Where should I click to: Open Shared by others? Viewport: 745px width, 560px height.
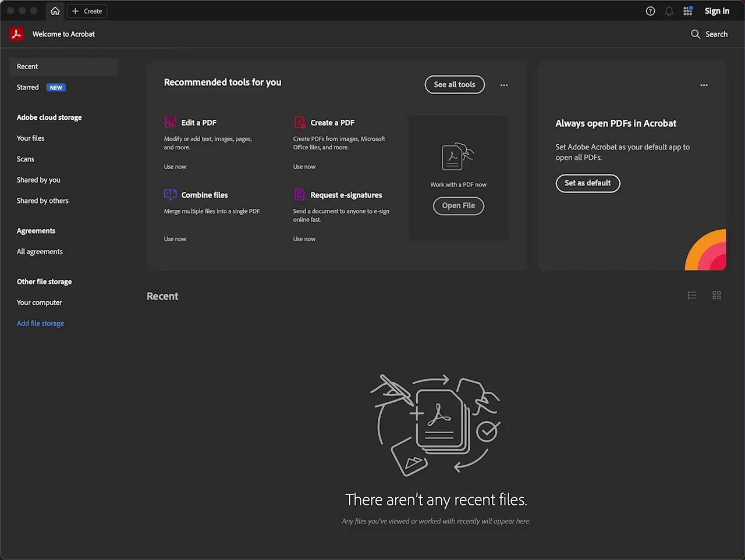pyautogui.click(x=42, y=201)
